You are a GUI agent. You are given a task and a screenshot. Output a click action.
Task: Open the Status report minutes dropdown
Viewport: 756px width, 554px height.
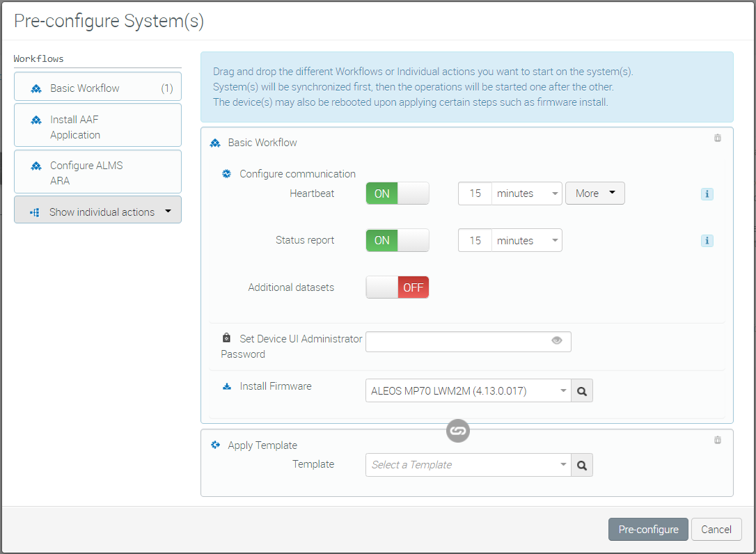527,241
